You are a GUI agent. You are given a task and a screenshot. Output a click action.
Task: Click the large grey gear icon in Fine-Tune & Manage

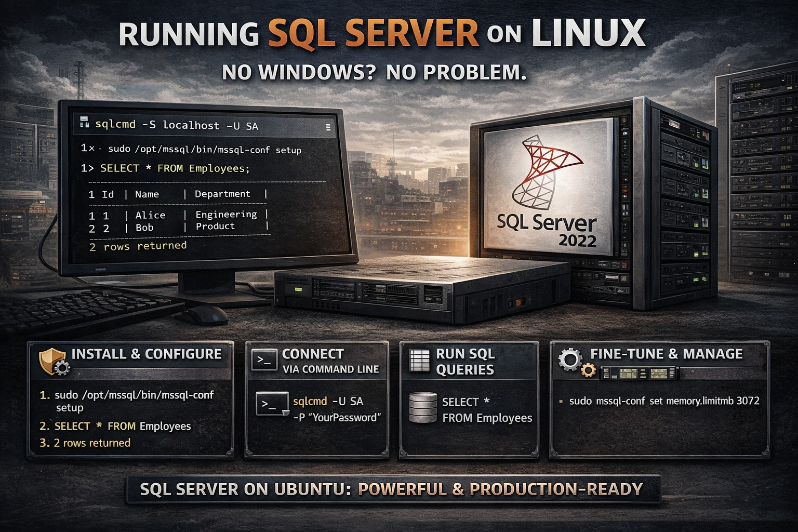click(x=570, y=359)
